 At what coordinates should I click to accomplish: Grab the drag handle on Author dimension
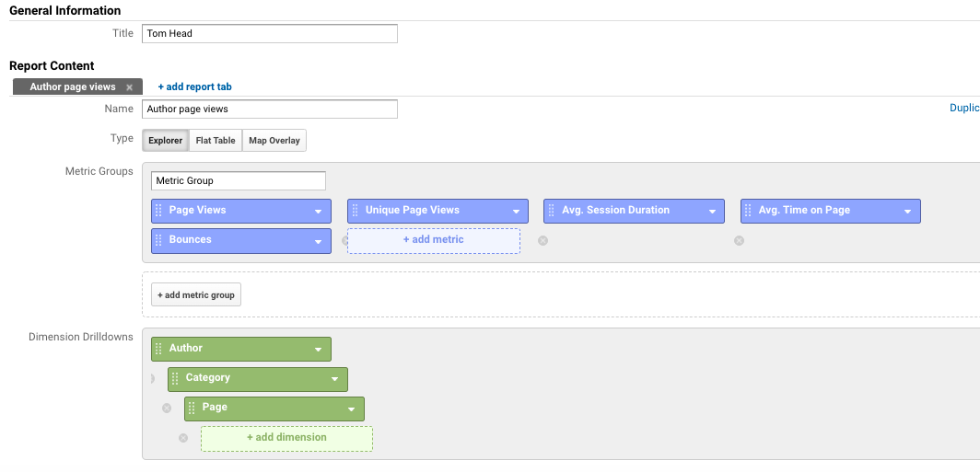coord(158,349)
